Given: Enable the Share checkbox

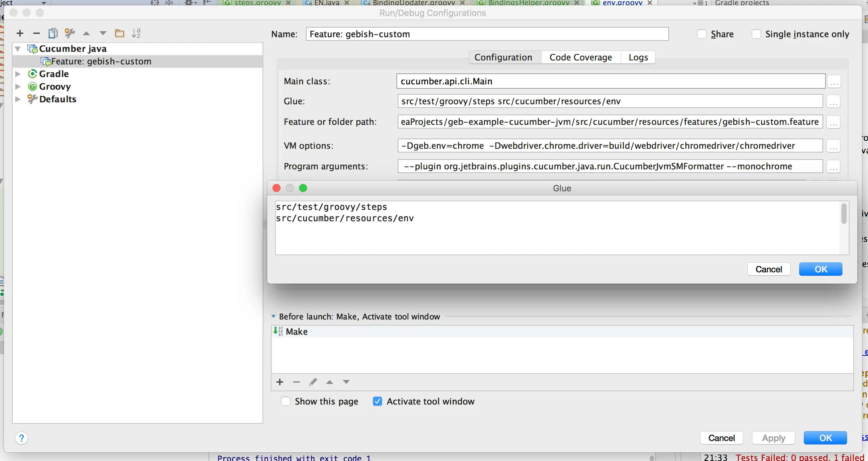Looking at the screenshot, I should click(702, 34).
